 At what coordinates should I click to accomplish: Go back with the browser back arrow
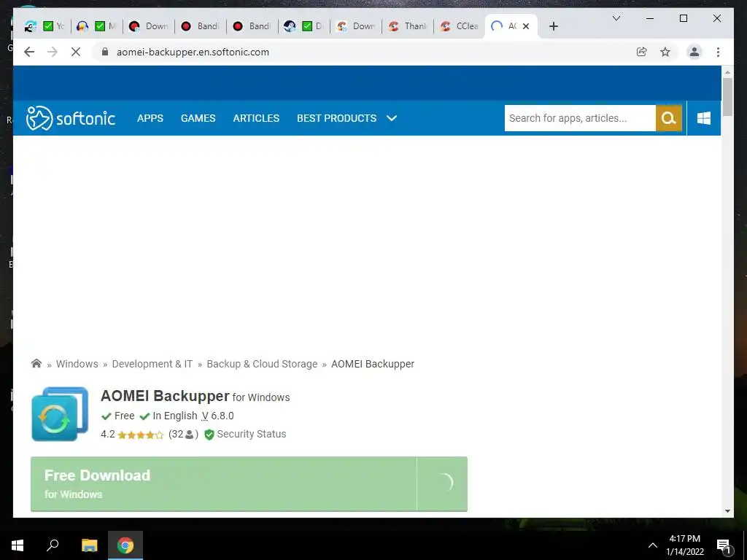29,52
